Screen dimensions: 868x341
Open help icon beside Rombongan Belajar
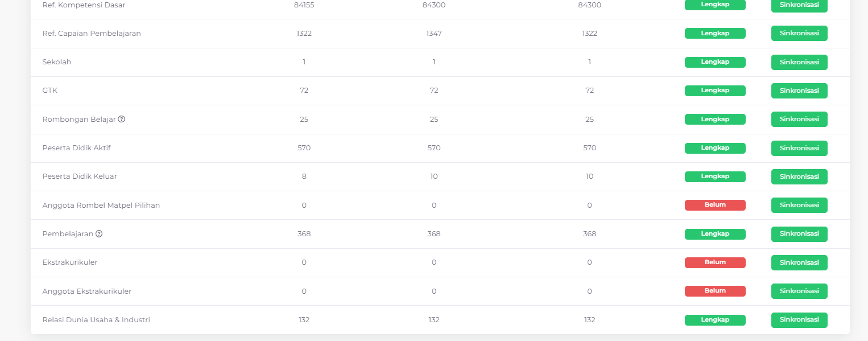pyautogui.click(x=122, y=119)
